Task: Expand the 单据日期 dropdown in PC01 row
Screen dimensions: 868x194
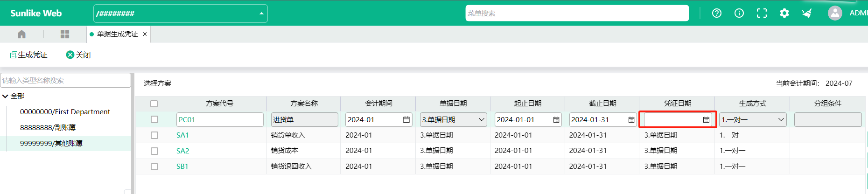Action: pos(453,120)
